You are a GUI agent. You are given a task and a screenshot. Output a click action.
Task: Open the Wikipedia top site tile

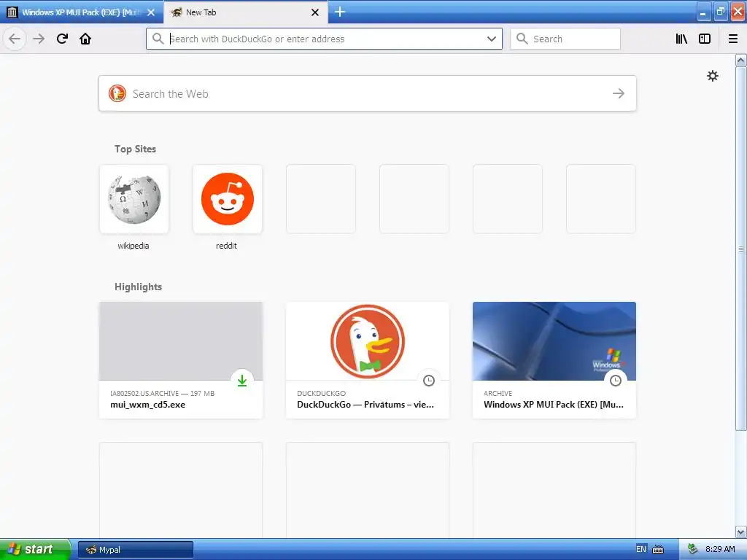coord(134,199)
